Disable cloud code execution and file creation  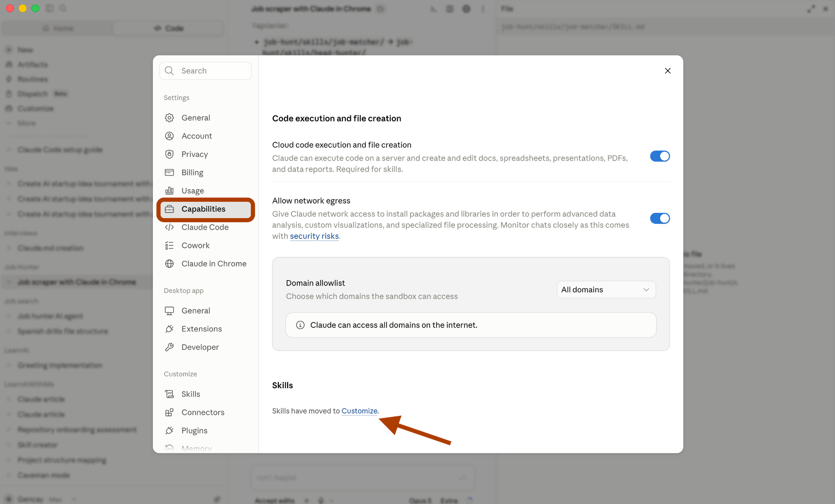[x=660, y=156]
